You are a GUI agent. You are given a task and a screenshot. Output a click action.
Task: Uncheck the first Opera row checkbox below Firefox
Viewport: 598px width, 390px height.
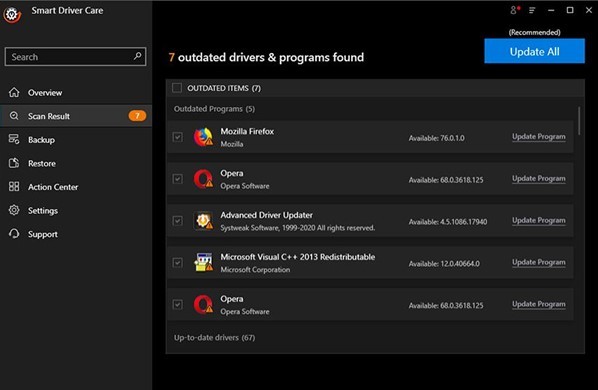coord(178,179)
